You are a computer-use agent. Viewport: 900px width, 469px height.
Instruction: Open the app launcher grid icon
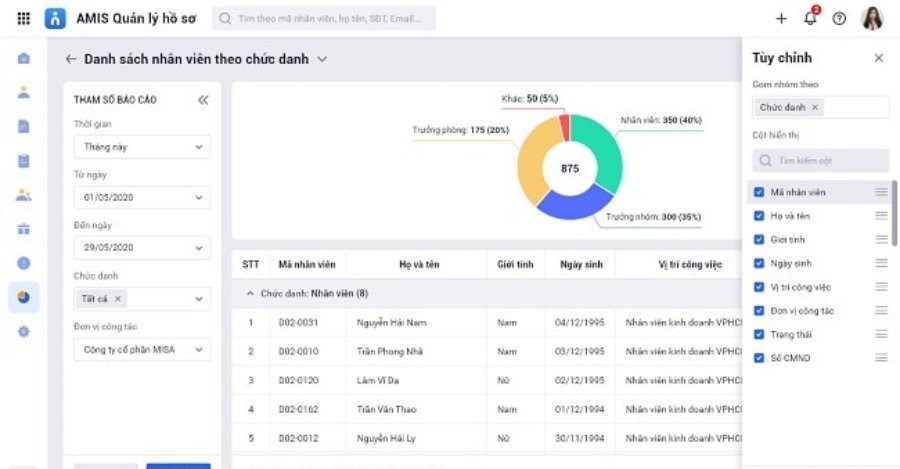pyautogui.click(x=24, y=18)
